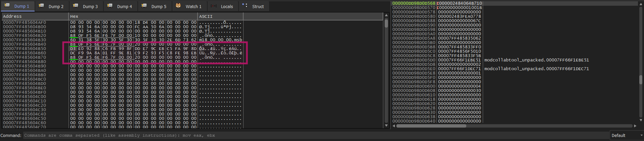Click the Dump 1 tab icon
The image size is (644, 141).
tap(7, 6)
